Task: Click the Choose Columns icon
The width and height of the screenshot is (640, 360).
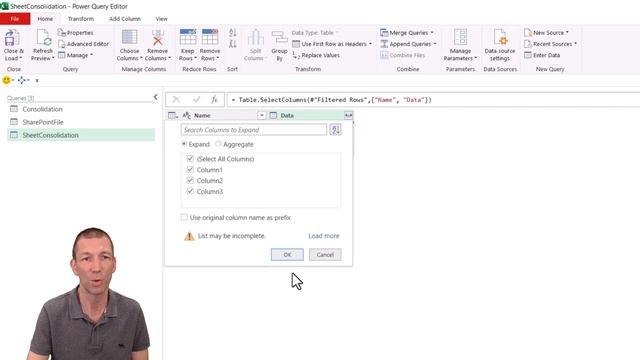Action: 129,38
